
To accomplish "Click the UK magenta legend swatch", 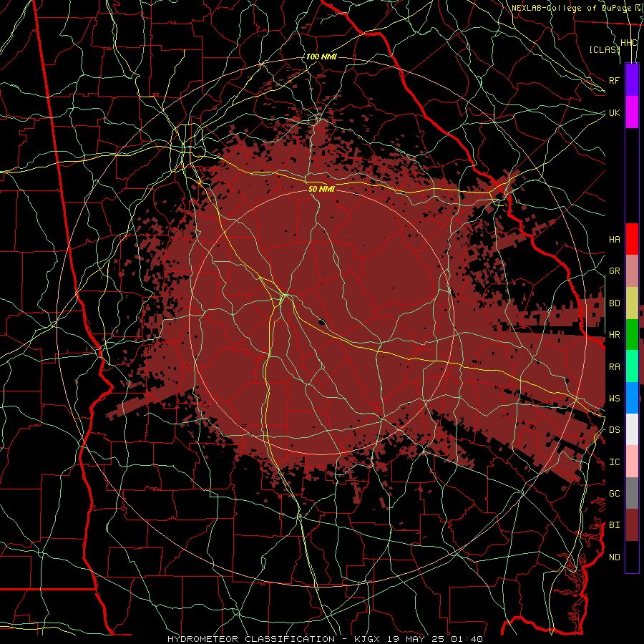I will [x=632, y=112].
